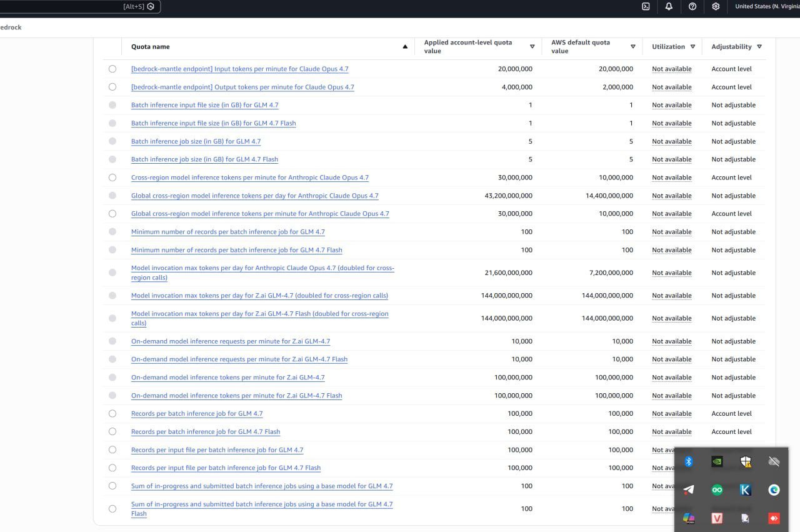Viewport: 800px width, 532px height.
Task: Click the OneDrive crossed-out cloud tray icon
Action: click(774, 461)
